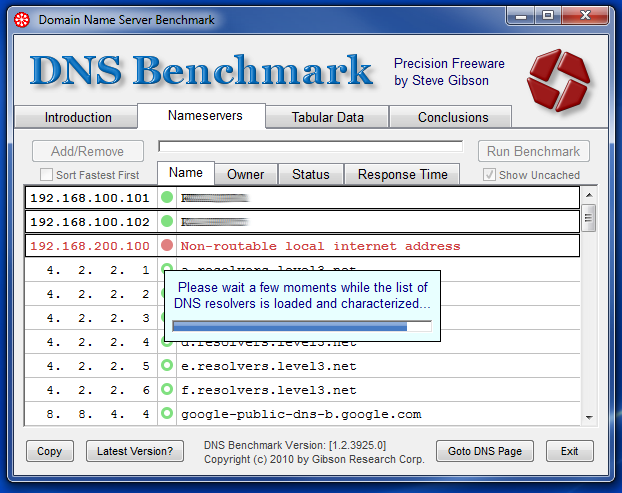Toggle Show Uncached checkbox
The height and width of the screenshot is (493, 622).
click(x=489, y=175)
